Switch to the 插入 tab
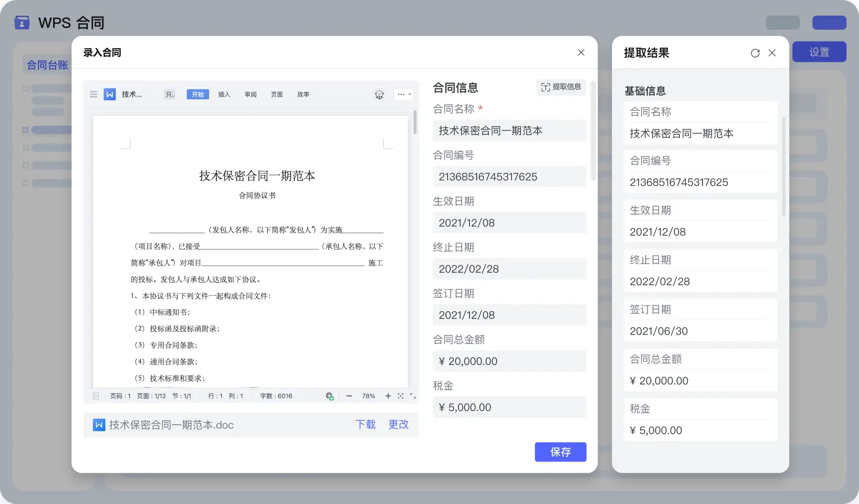Image resolution: width=859 pixels, height=504 pixels. [x=224, y=95]
